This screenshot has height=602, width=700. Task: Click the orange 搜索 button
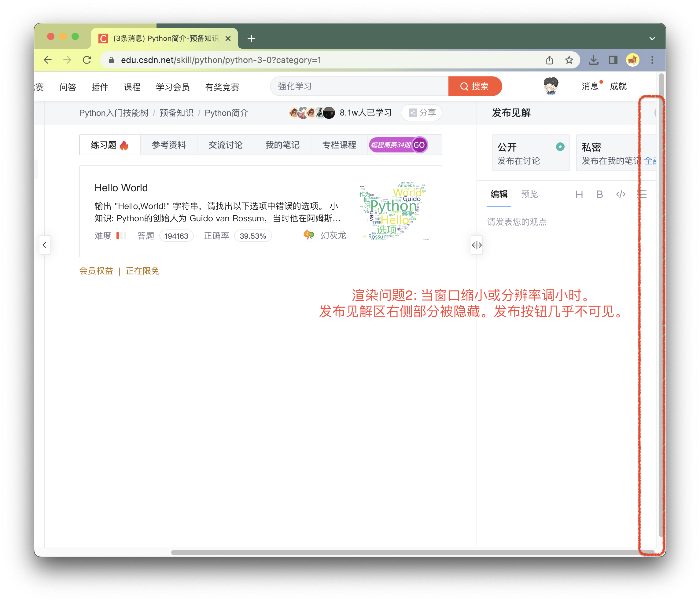tap(475, 86)
